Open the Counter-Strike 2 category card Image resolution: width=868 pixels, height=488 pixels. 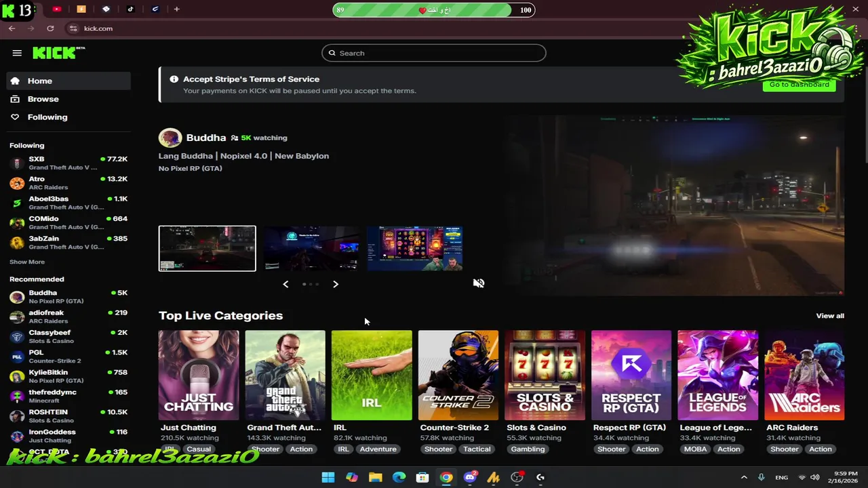(458, 375)
